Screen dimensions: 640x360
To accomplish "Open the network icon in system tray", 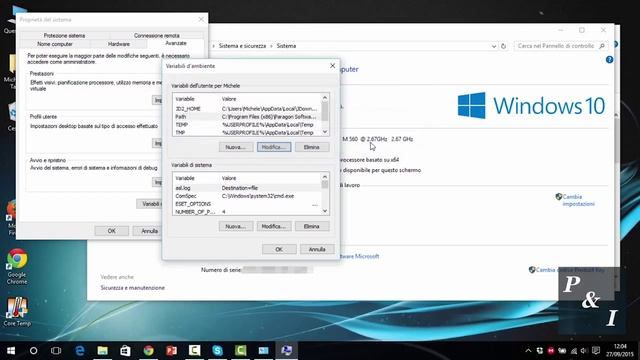I will 574,351.
